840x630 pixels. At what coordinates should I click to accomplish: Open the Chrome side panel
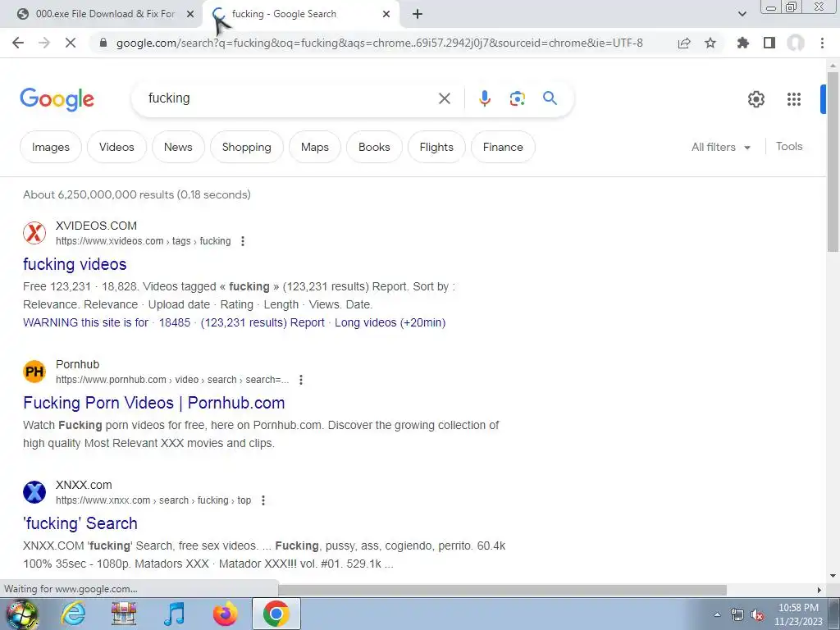769,43
